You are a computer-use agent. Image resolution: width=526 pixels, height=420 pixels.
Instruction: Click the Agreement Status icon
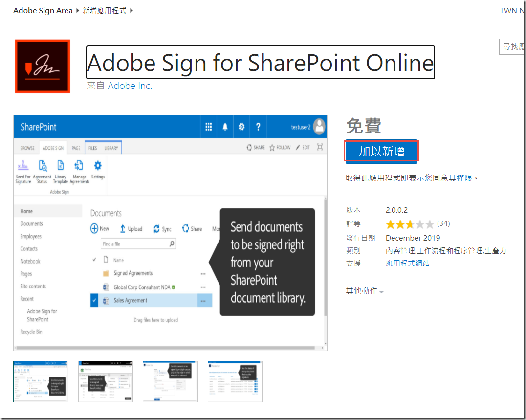pos(42,166)
